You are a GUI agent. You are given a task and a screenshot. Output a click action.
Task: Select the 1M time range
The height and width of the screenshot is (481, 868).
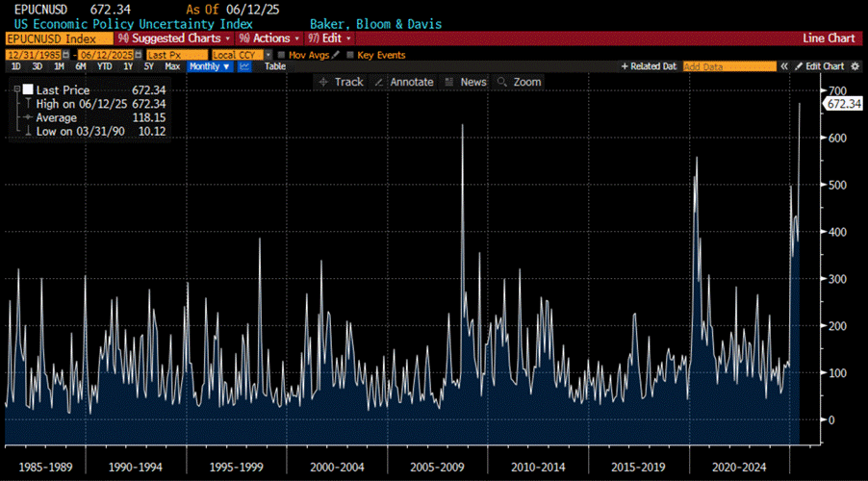coord(59,66)
